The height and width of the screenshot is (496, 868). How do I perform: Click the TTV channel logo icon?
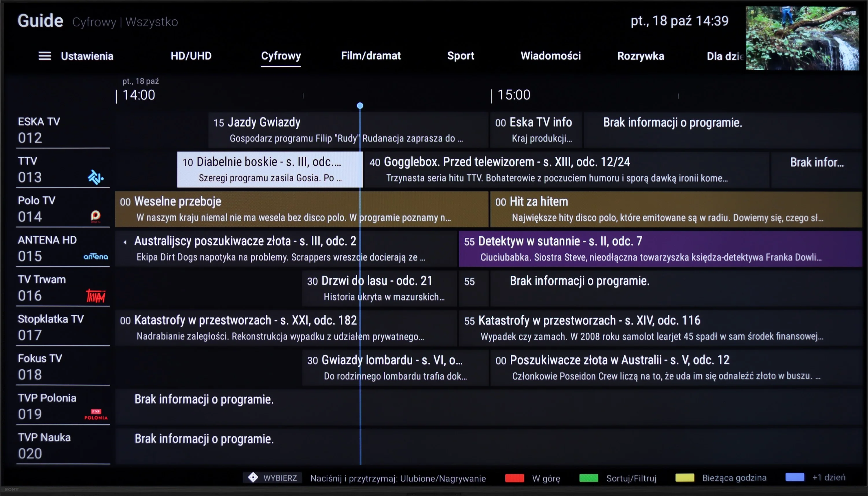[x=96, y=177]
